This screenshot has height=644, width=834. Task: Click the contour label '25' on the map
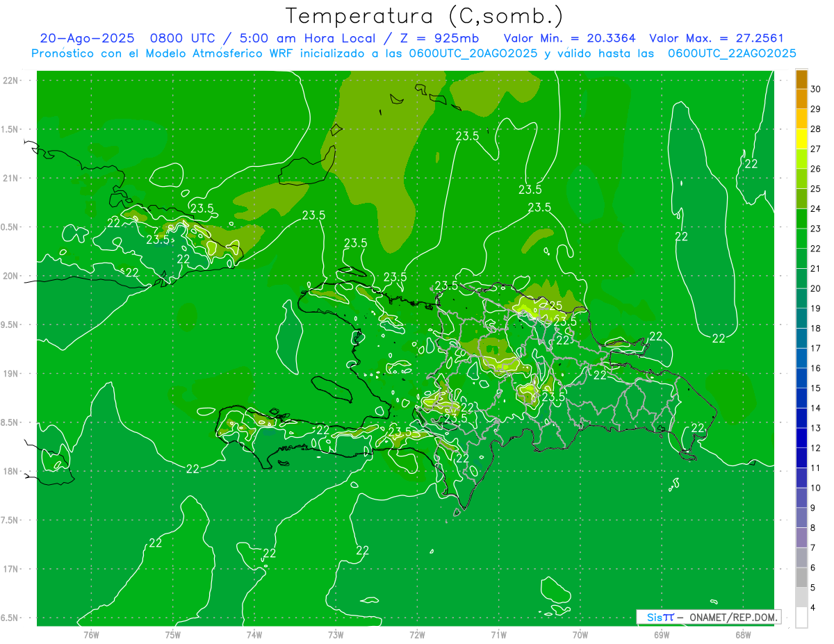pos(555,306)
